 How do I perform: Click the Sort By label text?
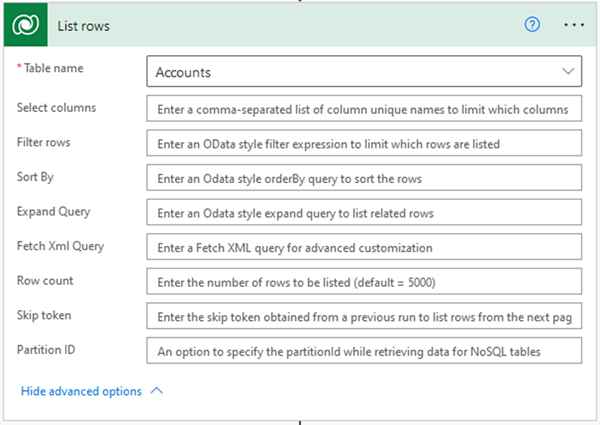pyautogui.click(x=37, y=177)
